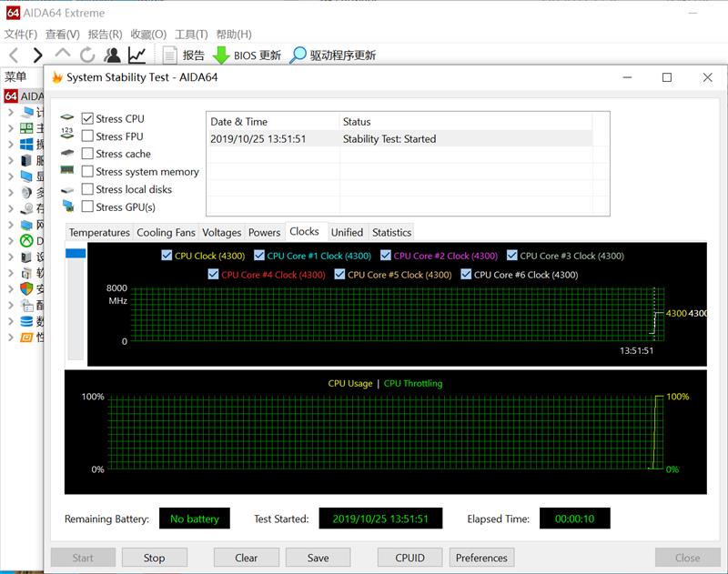
Task: Select the orange benchmark tree icon
Action: tap(26, 337)
